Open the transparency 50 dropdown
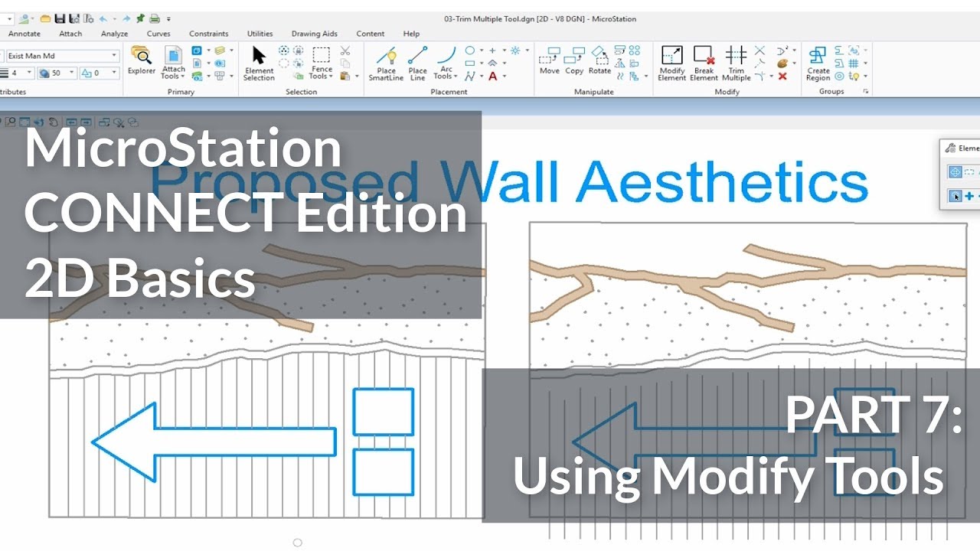 [72, 73]
